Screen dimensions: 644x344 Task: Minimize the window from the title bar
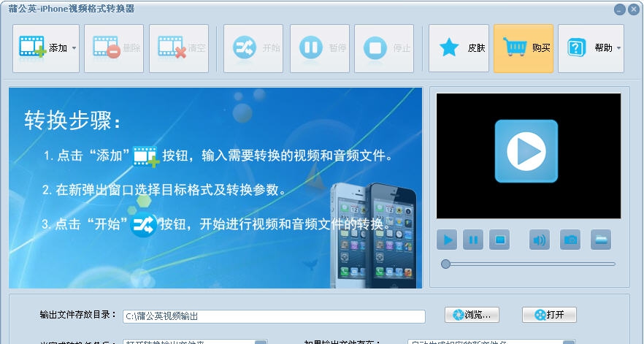[620, 9]
